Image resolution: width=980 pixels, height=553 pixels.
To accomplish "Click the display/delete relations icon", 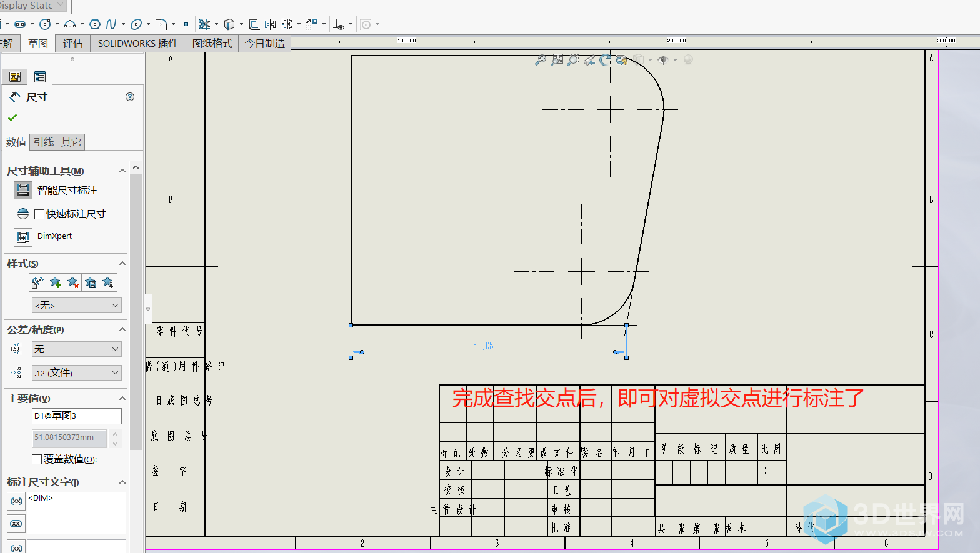I will pos(338,24).
